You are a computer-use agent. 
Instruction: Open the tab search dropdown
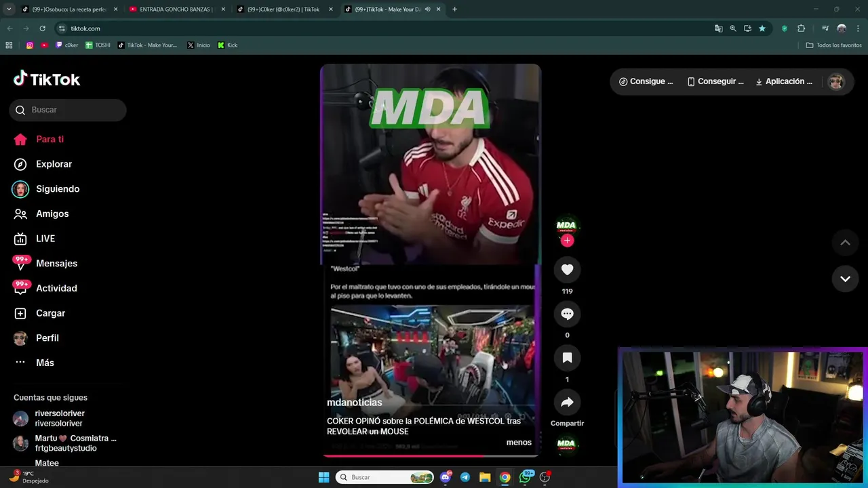point(9,9)
